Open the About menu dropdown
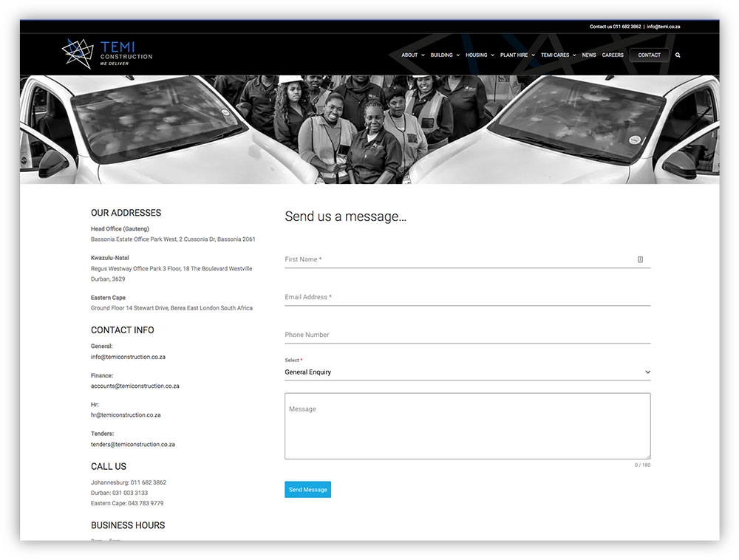739x560 pixels. pos(412,55)
